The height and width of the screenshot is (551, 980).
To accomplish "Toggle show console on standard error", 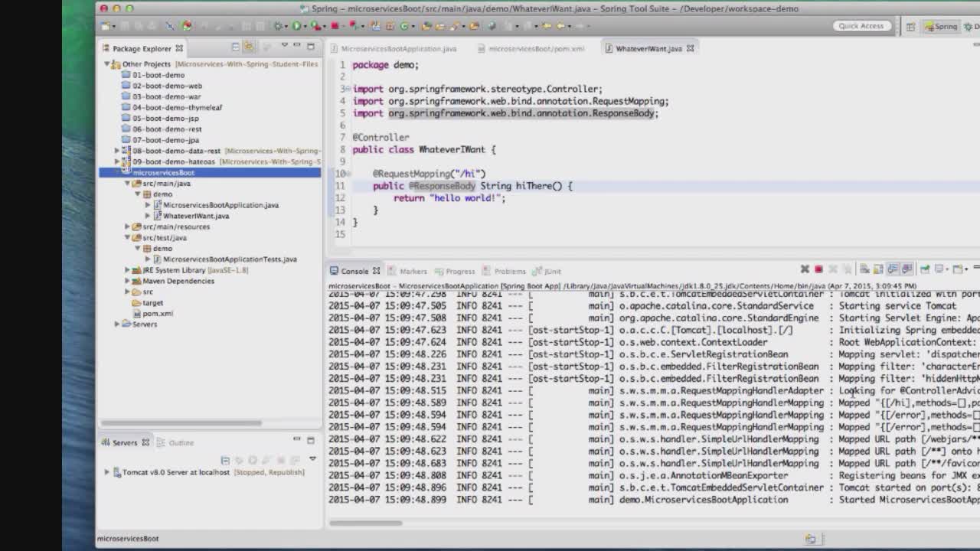I will [906, 269].
